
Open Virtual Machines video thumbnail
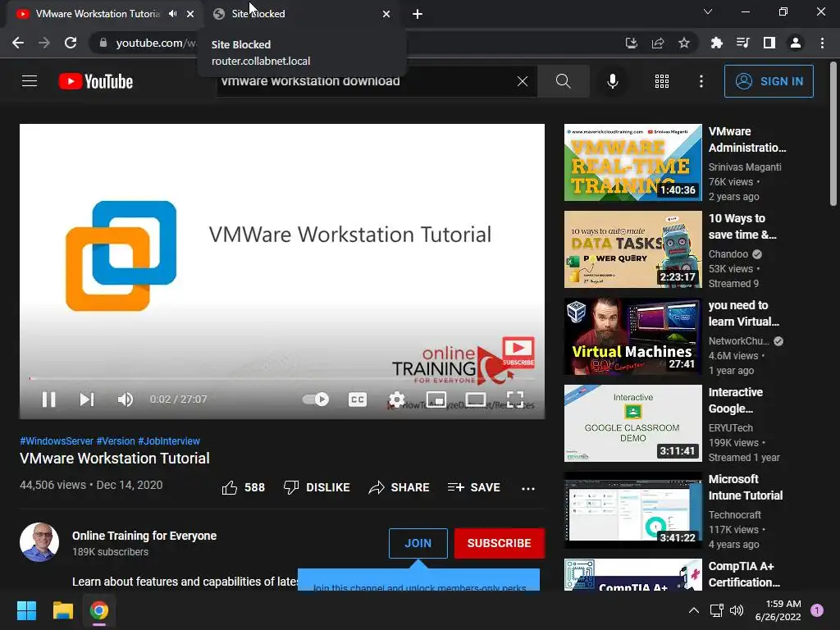click(632, 336)
